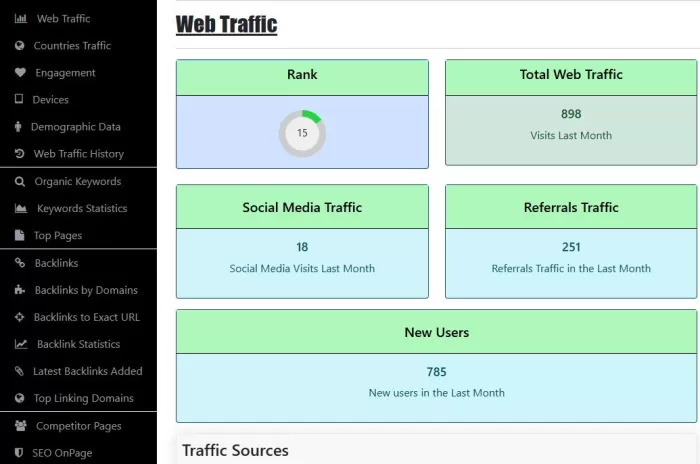Click the globe icon beside Countries Traffic
This screenshot has height=464, width=700.
19,46
